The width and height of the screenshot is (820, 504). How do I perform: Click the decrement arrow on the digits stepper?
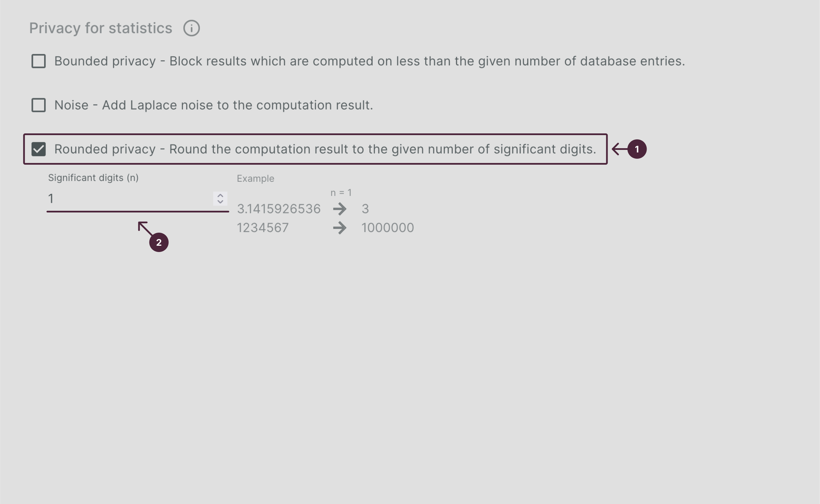[220, 202]
